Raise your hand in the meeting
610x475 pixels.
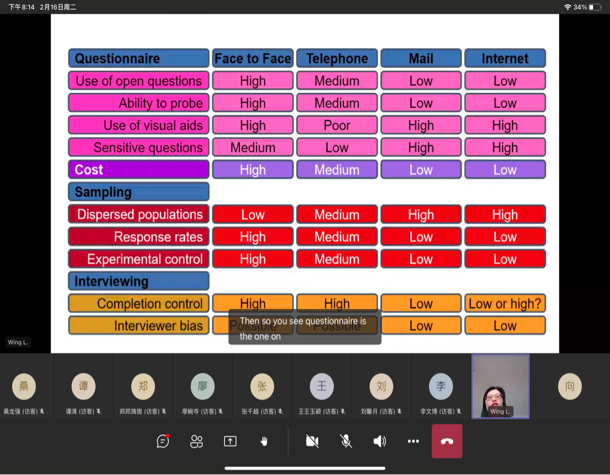click(264, 441)
